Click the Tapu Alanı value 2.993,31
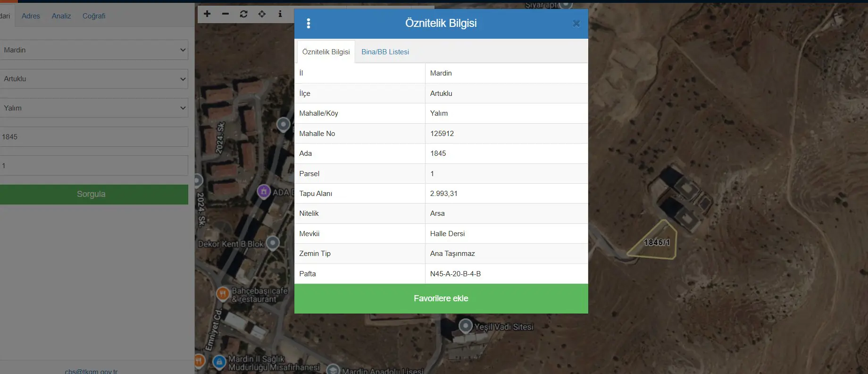 click(x=444, y=194)
